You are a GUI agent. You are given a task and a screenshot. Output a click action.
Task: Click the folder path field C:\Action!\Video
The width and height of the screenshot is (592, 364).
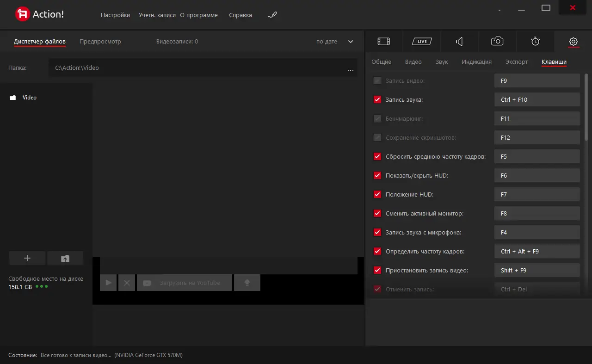point(203,68)
